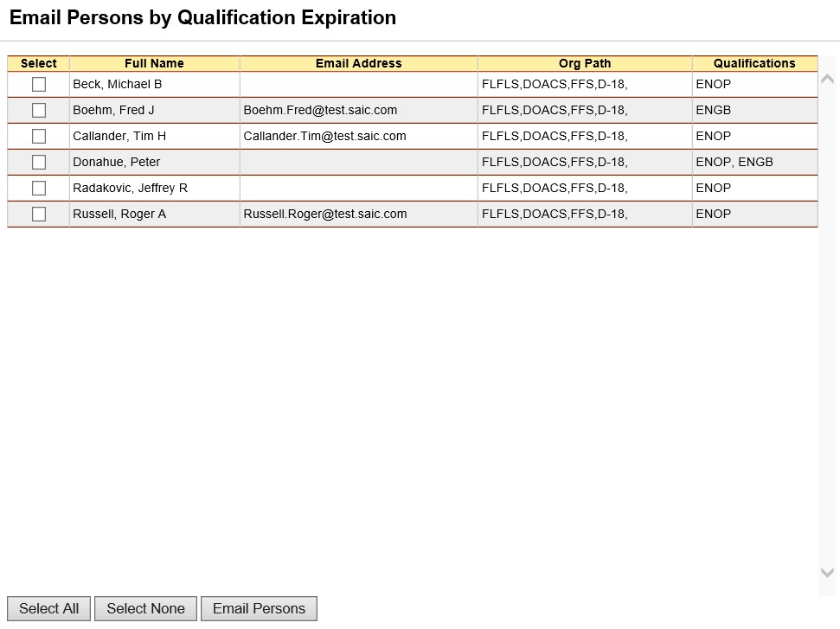
Task: Click the name Callander, Tim H
Action: pyautogui.click(x=119, y=136)
